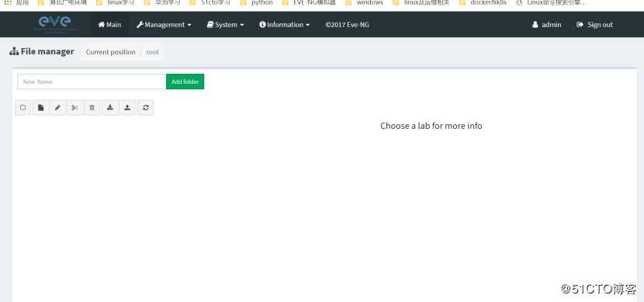Click the rename pencil icon
The height and width of the screenshot is (302, 644).
[57, 108]
